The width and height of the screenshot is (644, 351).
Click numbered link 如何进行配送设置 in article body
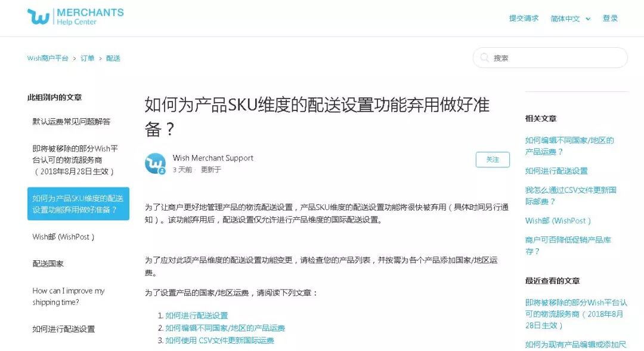click(x=196, y=315)
